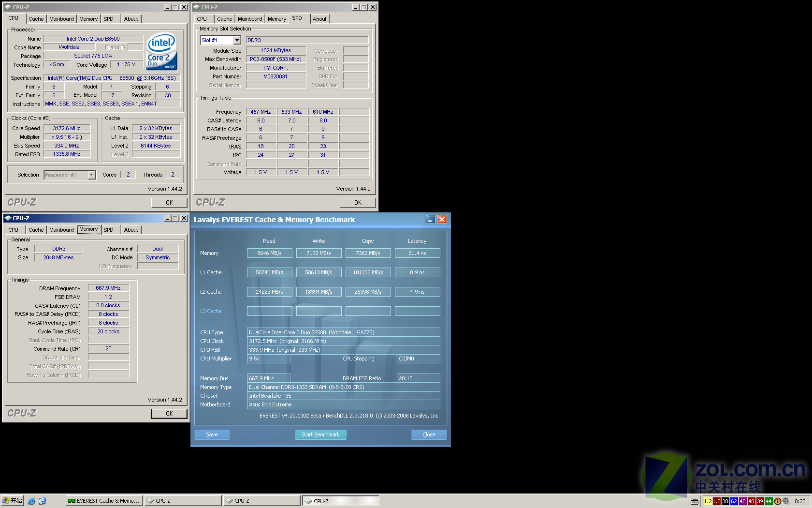Image resolution: width=812 pixels, height=508 pixels.
Task: Click the dark red 48 tray sensor icon
Action: click(x=751, y=501)
